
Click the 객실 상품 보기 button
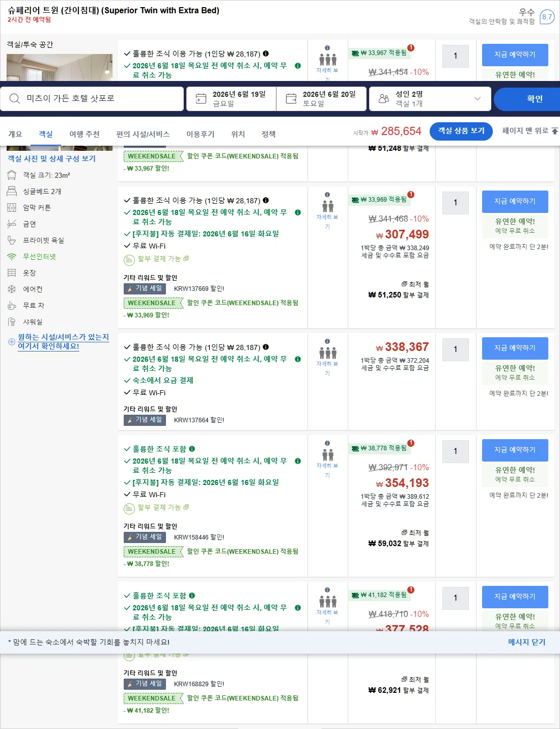tap(461, 131)
